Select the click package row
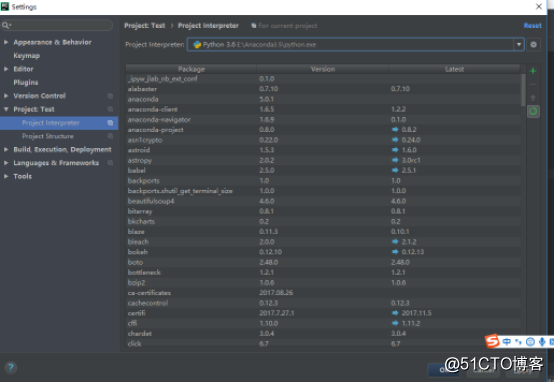Screen dimensions: 554x383 pyautogui.click(x=323, y=344)
